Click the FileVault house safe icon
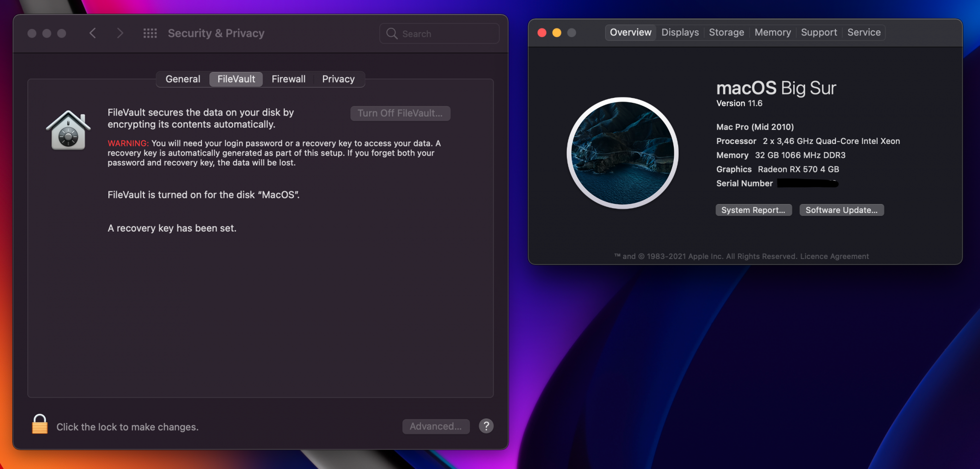 [68, 130]
